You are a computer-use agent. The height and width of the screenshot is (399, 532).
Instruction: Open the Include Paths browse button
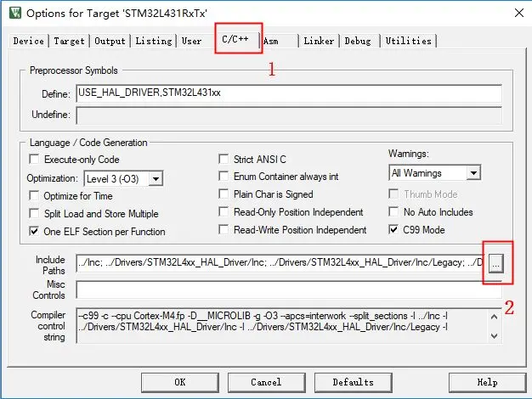pos(495,263)
